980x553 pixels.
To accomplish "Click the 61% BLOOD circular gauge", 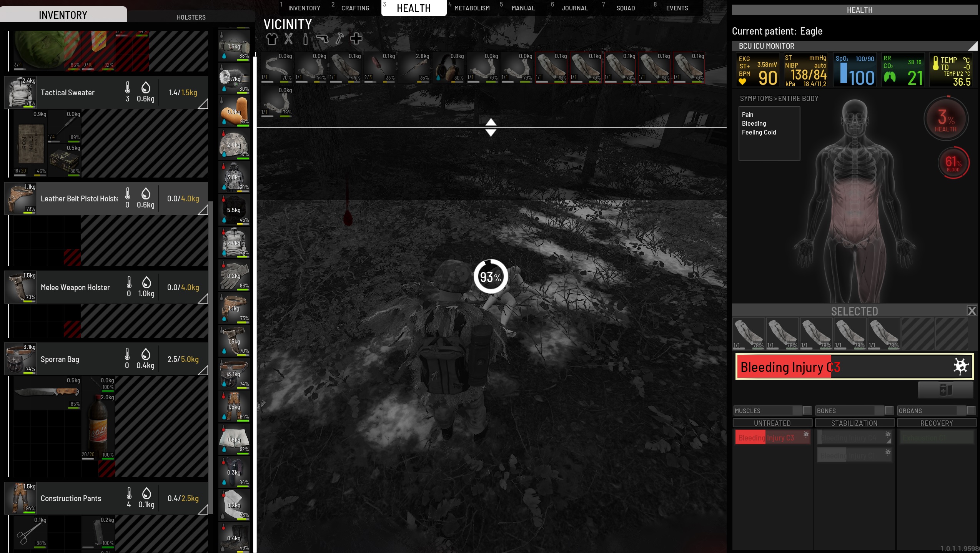I will click(953, 163).
